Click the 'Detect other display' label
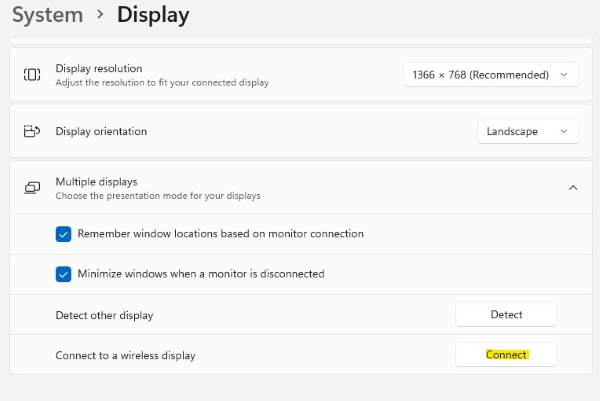 pos(104,315)
